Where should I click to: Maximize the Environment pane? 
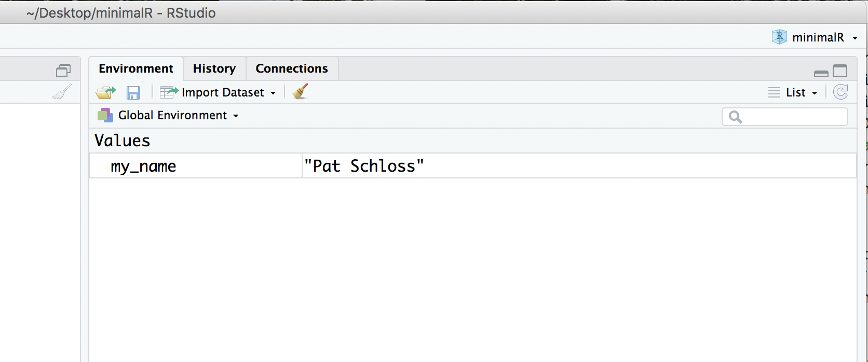(x=840, y=71)
